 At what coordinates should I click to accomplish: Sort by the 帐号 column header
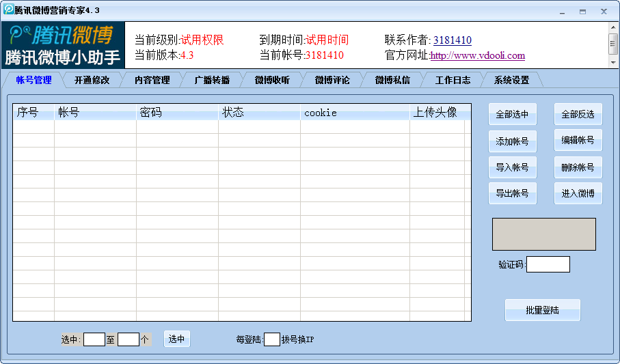pos(95,112)
